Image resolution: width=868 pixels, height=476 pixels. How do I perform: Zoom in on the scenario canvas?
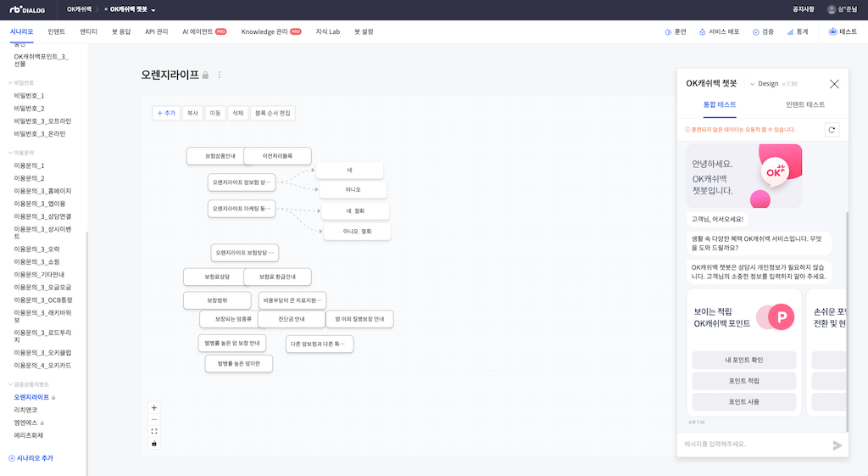153,407
